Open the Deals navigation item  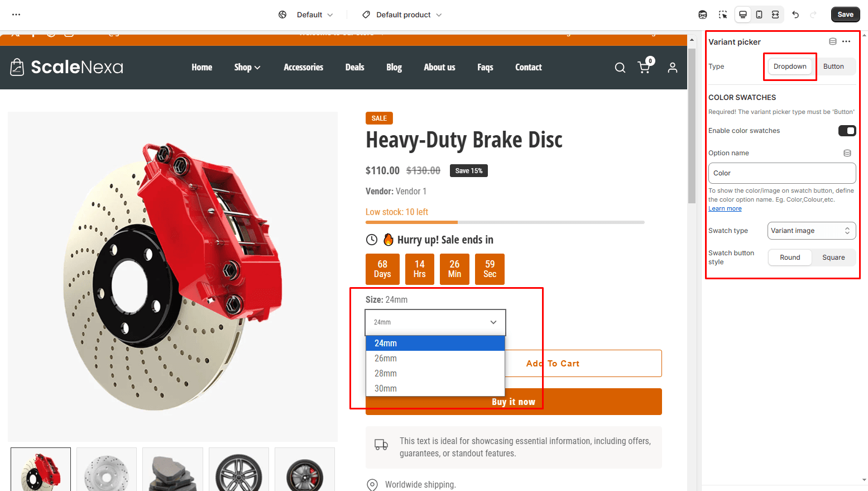(x=354, y=67)
